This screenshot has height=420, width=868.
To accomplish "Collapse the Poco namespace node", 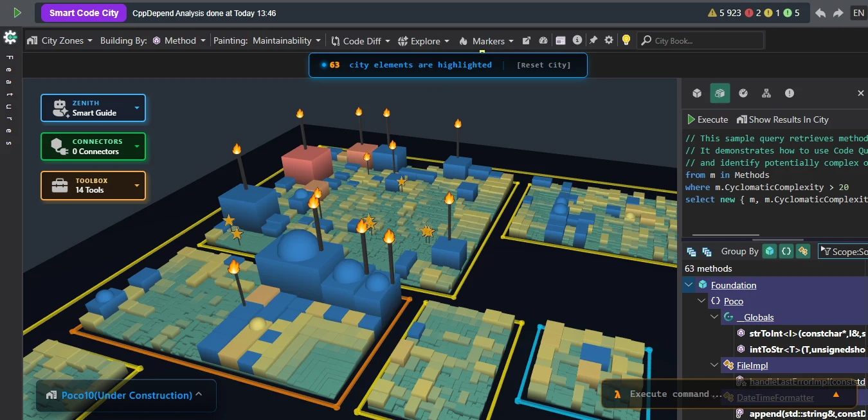I will tap(701, 301).
